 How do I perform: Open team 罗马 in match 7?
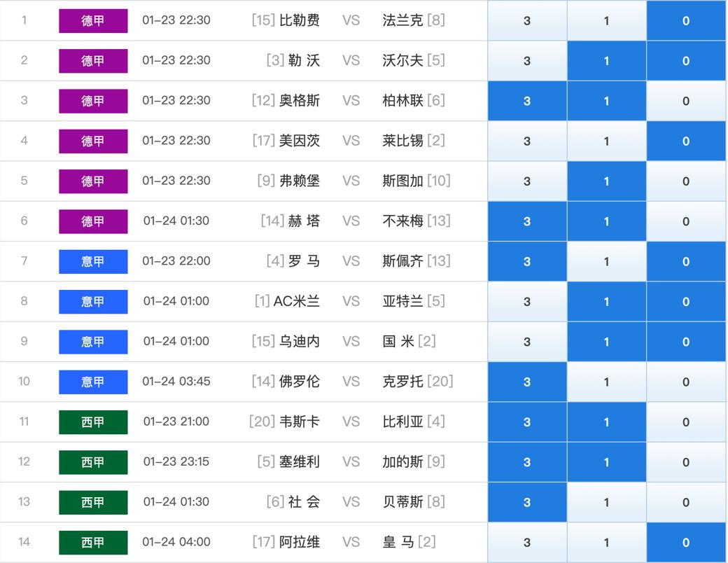coord(304,261)
